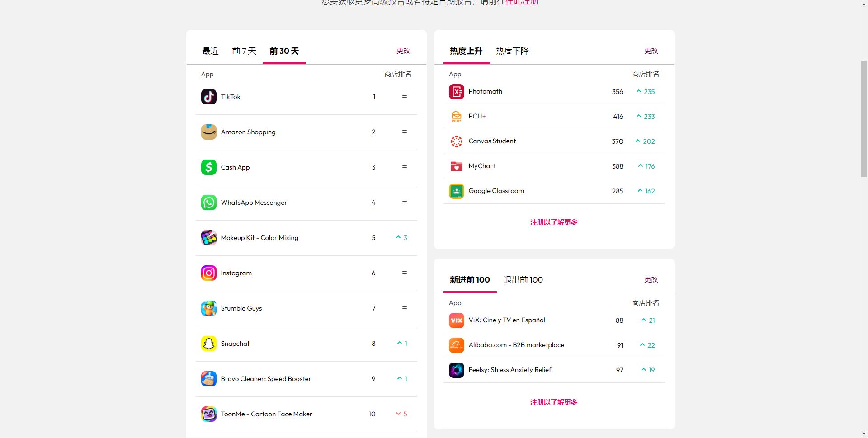Click the Feelsy app icon

click(x=456, y=370)
